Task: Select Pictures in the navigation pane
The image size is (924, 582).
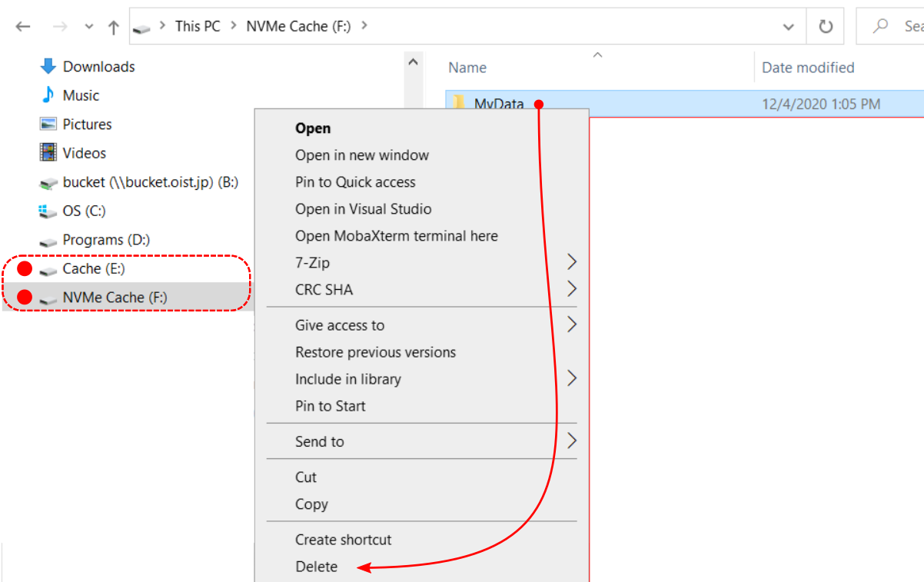Action: tap(87, 125)
